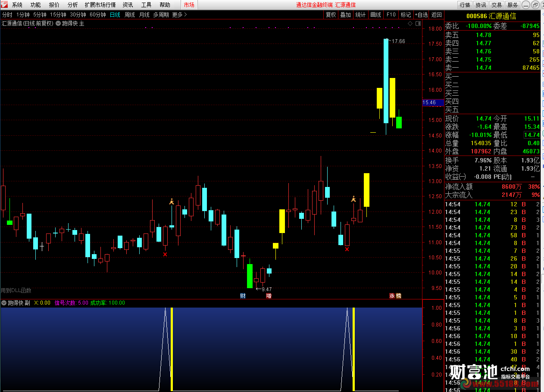Click the 卖五 row priced 14.78
This screenshot has height=392, width=544.
492,35
